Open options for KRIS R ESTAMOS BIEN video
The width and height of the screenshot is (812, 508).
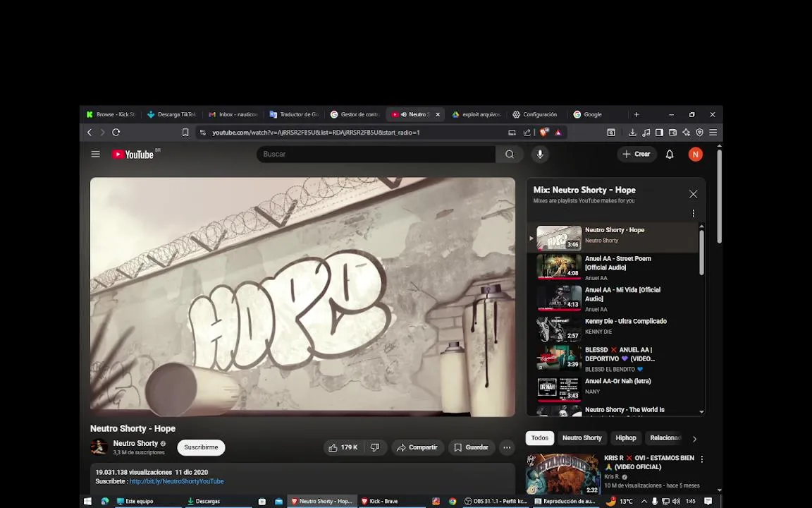coord(702,459)
